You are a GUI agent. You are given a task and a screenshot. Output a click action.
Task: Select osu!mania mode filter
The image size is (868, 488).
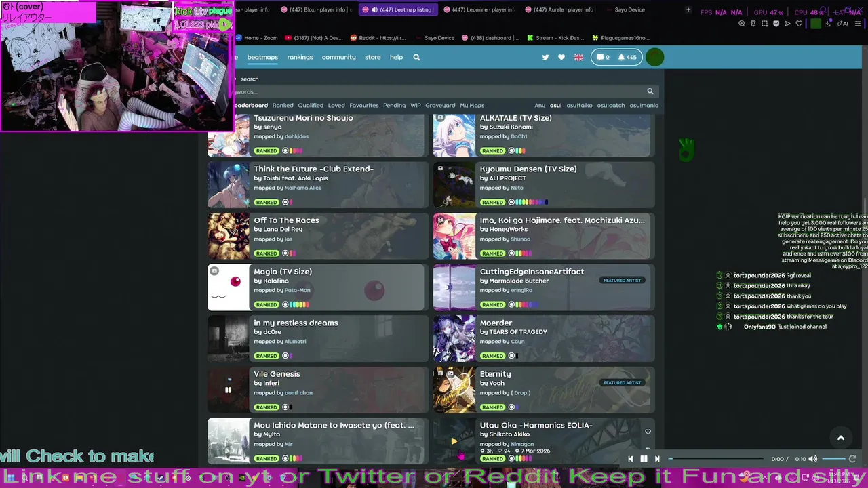(x=644, y=106)
